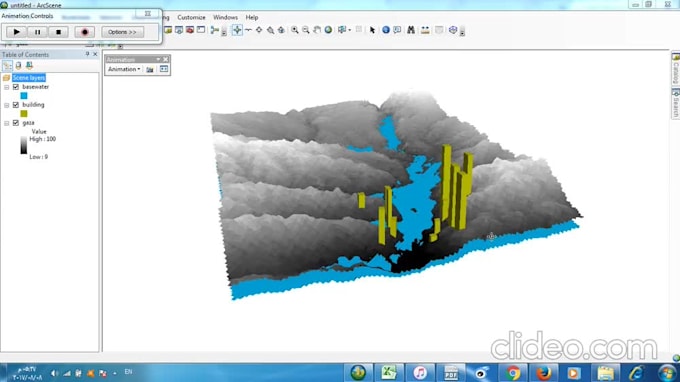Click the building olive color swatch
Screen dimensions: 680x382
(24, 114)
